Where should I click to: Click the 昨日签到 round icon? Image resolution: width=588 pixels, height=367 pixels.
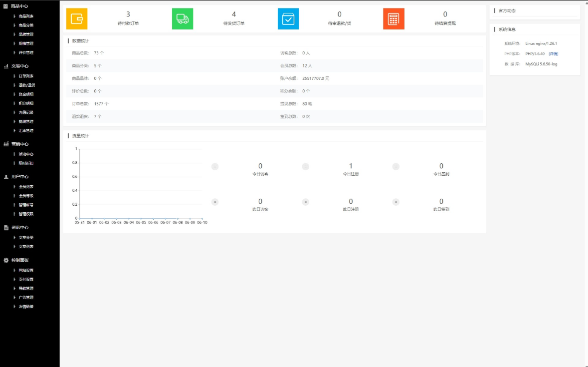(396, 202)
